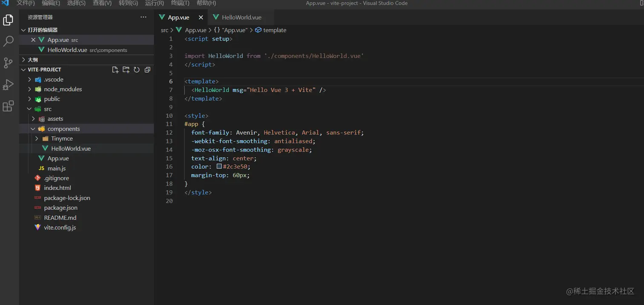
Task: Open HelloWorld.vue from the open editors list
Action: (87, 50)
